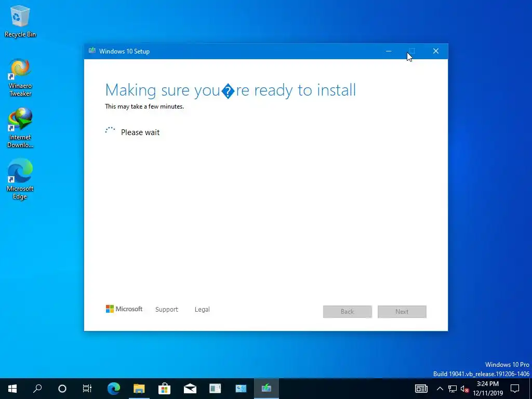Click the muted volume tray icon
Viewport: 532px width, 399px height.
(x=464, y=389)
